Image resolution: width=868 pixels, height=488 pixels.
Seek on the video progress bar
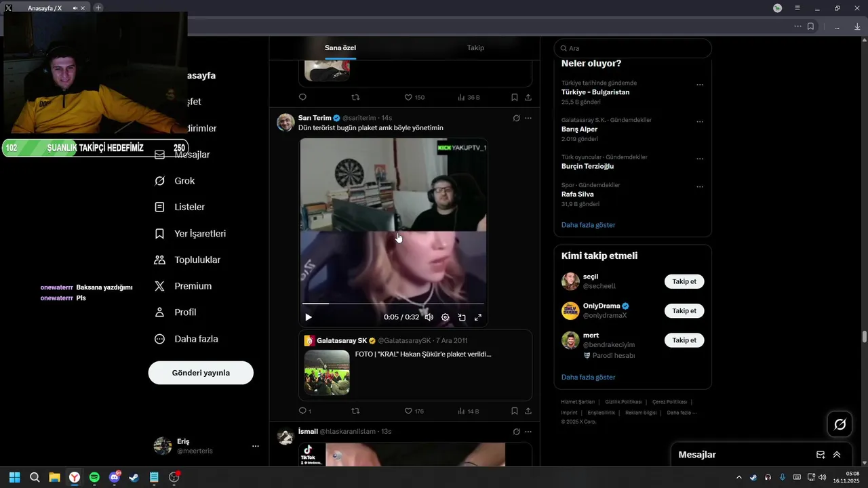coord(393,304)
